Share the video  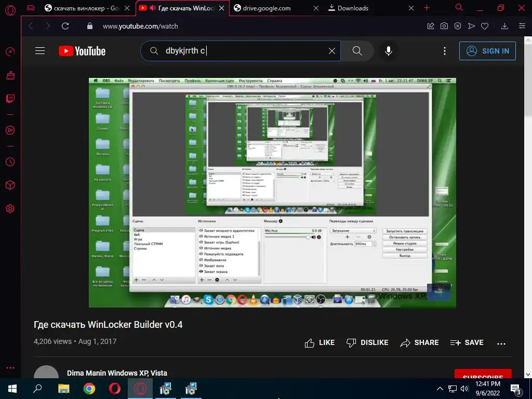coord(419,343)
